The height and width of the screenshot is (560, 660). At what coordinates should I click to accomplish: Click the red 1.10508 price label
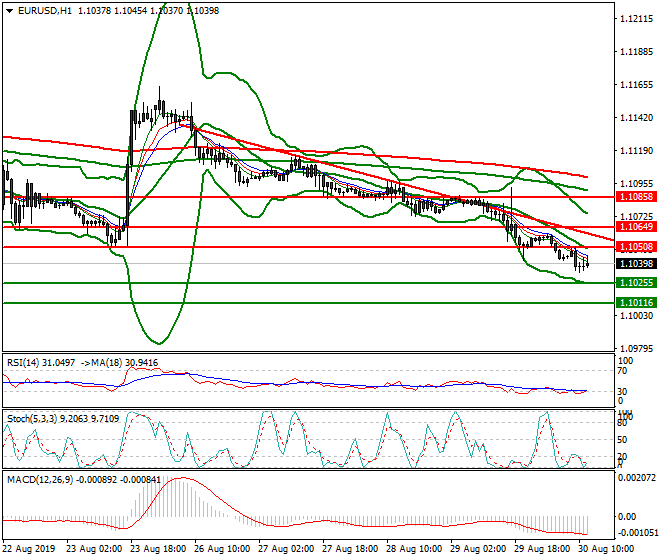(x=637, y=247)
